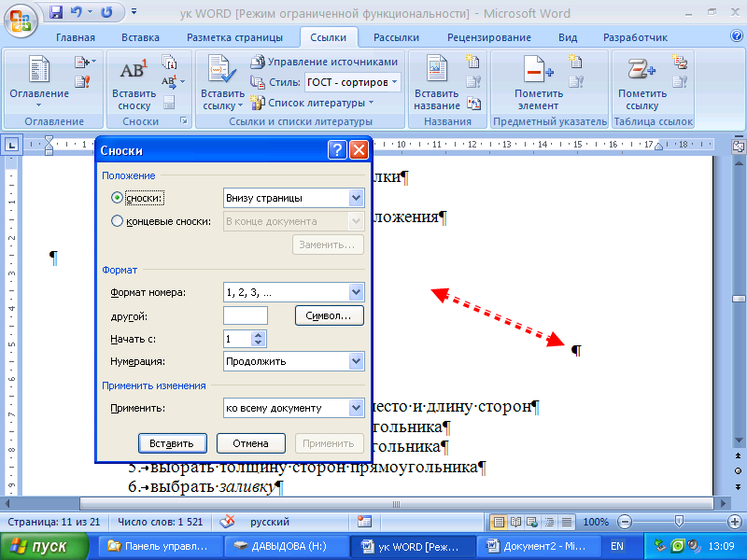Redo the last action
Screen dimensions: 747x560
click(x=106, y=12)
